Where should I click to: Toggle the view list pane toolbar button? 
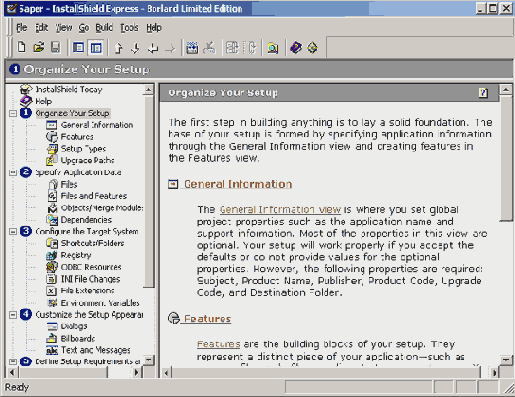coord(78,48)
